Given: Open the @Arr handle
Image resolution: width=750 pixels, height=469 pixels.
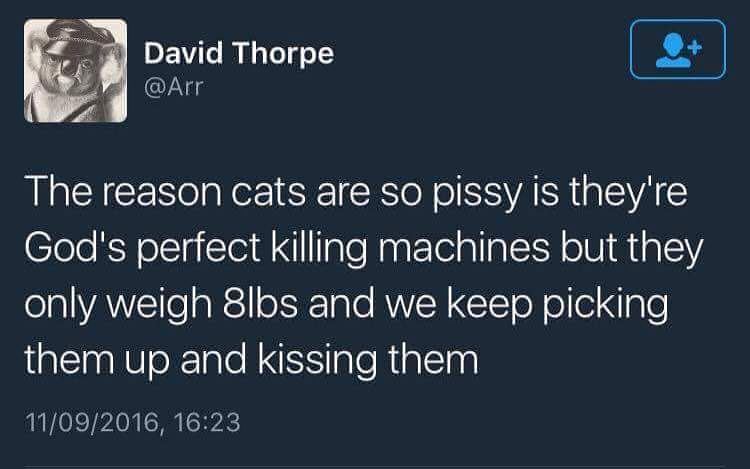Looking at the screenshot, I should 174,87.
